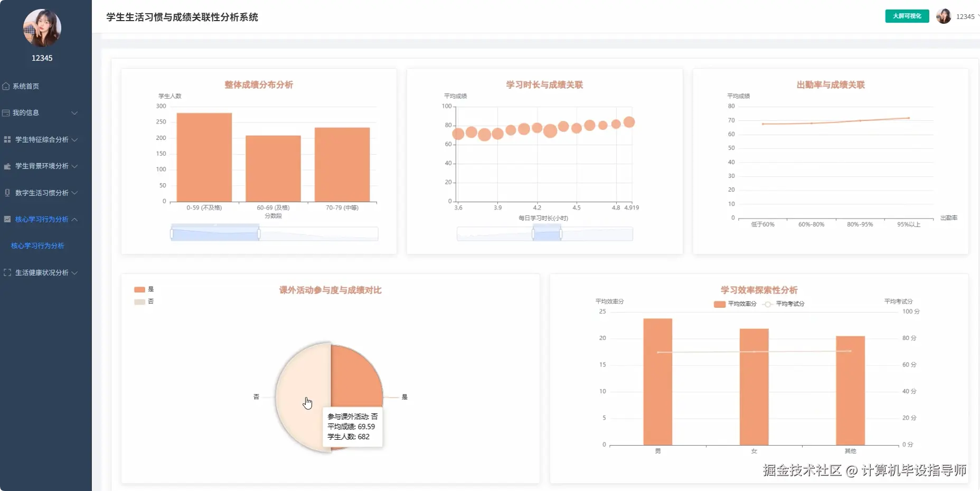Click the small avatar in top header
The image size is (980, 491).
click(944, 16)
